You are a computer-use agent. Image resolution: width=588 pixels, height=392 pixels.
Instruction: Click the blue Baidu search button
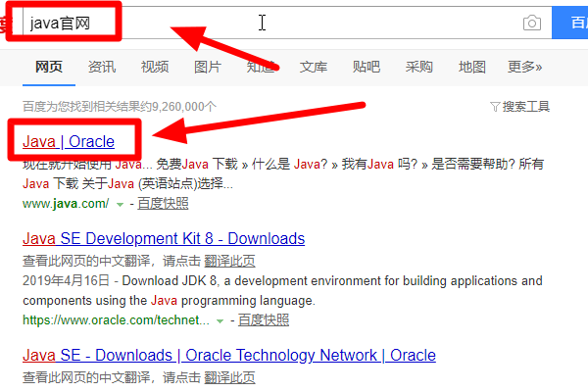(x=571, y=23)
